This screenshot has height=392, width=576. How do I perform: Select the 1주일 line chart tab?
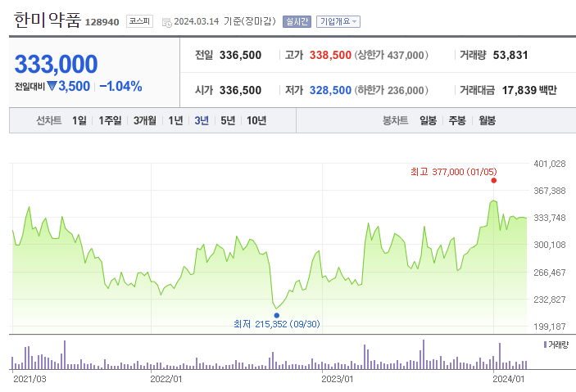point(110,120)
